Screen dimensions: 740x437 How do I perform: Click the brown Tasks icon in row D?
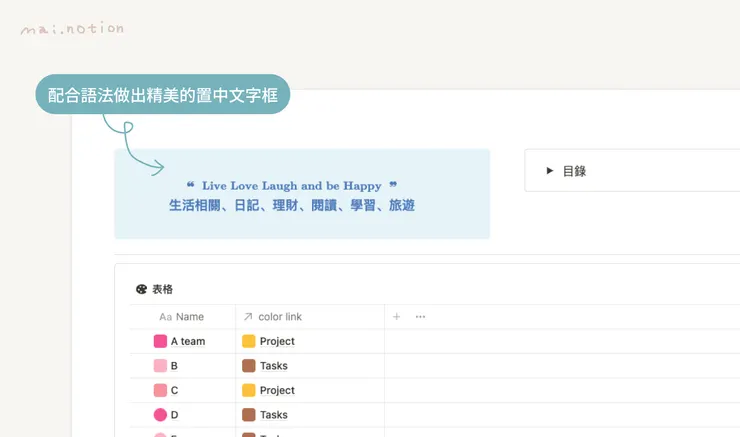(249, 414)
